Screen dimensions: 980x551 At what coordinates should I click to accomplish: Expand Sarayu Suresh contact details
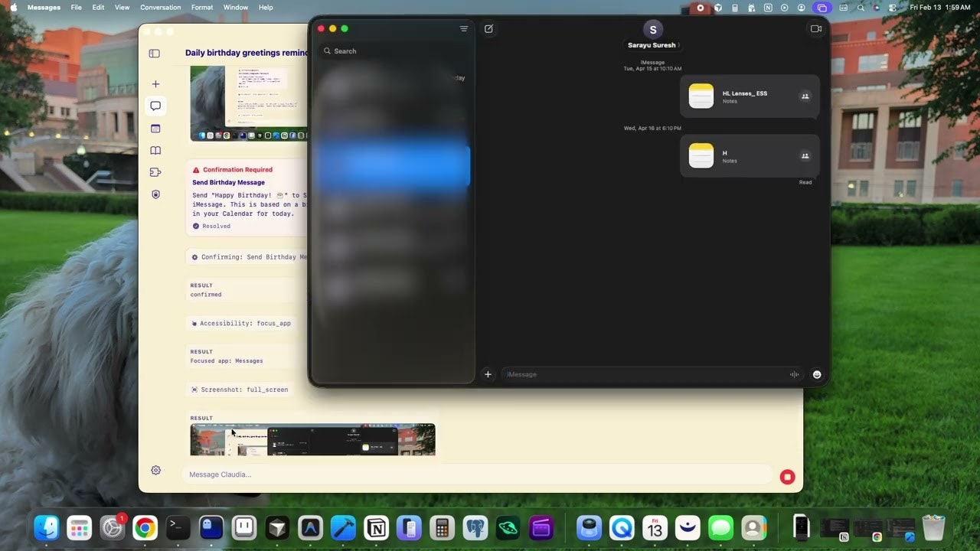pos(652,45)
